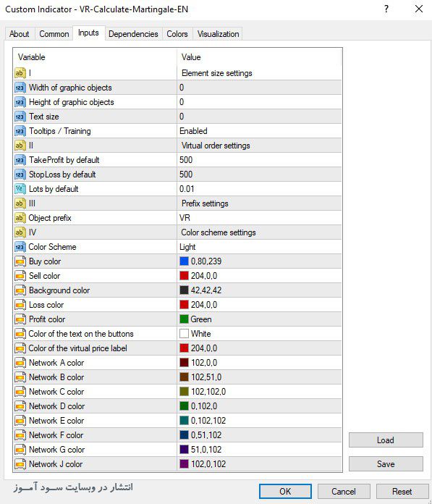Click the Network C color olive swatch

pyautogui.click(x=184, y=391)
